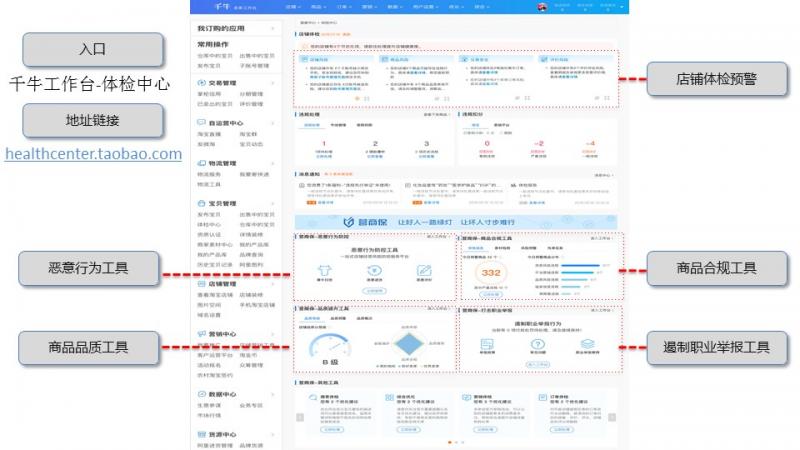Click the blue diamond radar chart
The image size is (800, 450).
409,344
